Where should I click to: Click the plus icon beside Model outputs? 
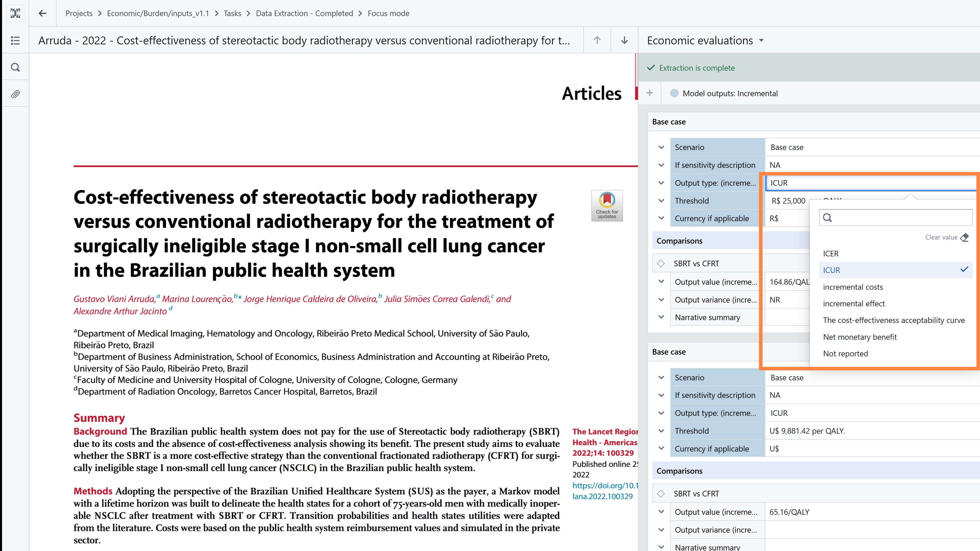[650, 93]
